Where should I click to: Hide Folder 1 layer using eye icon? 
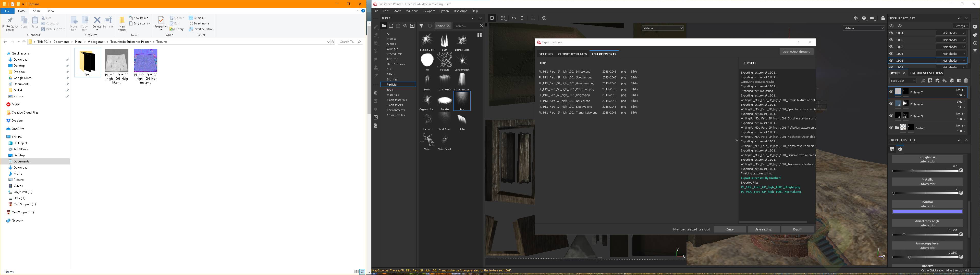click(891, 128)
